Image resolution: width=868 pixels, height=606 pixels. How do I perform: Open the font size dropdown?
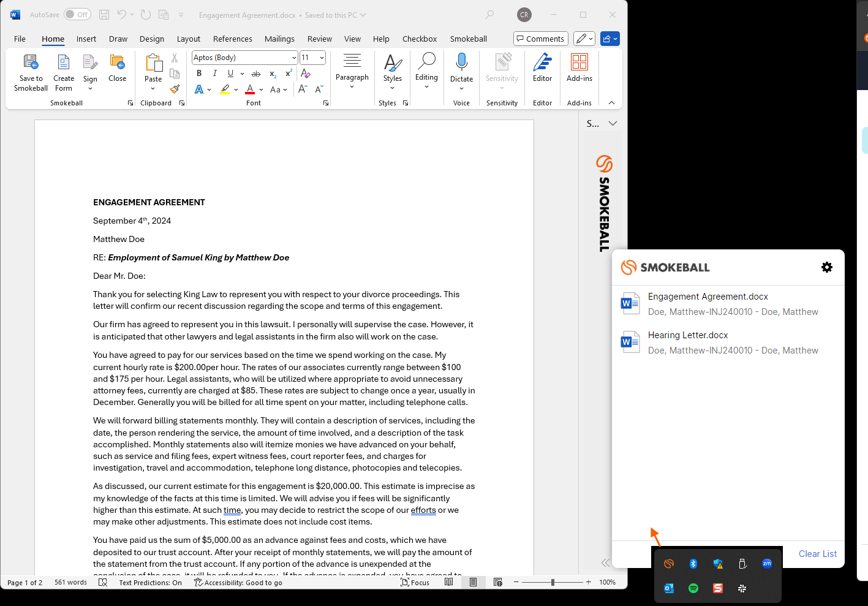pos(322,58)
